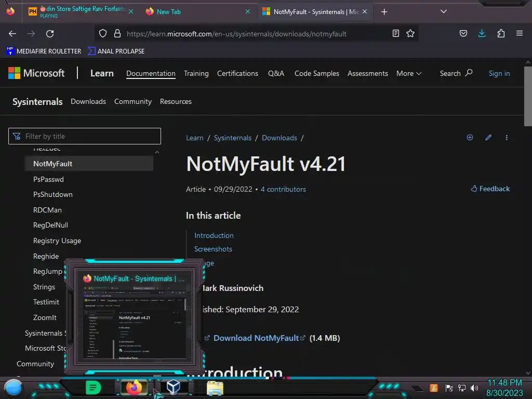Click the Sysinternals breadcrumb
This screenshot has width=532, height=399.
[x=232, y=138]
